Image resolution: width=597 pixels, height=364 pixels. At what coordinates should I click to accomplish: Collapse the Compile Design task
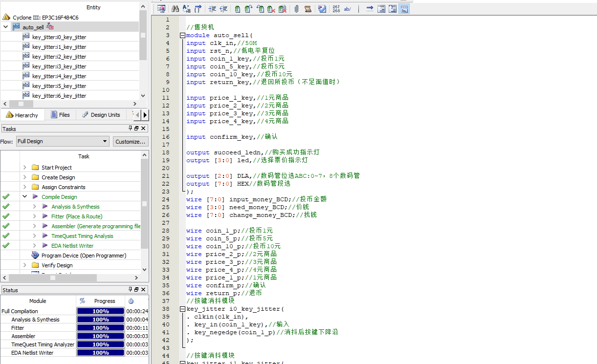click(x=25, y=197)
